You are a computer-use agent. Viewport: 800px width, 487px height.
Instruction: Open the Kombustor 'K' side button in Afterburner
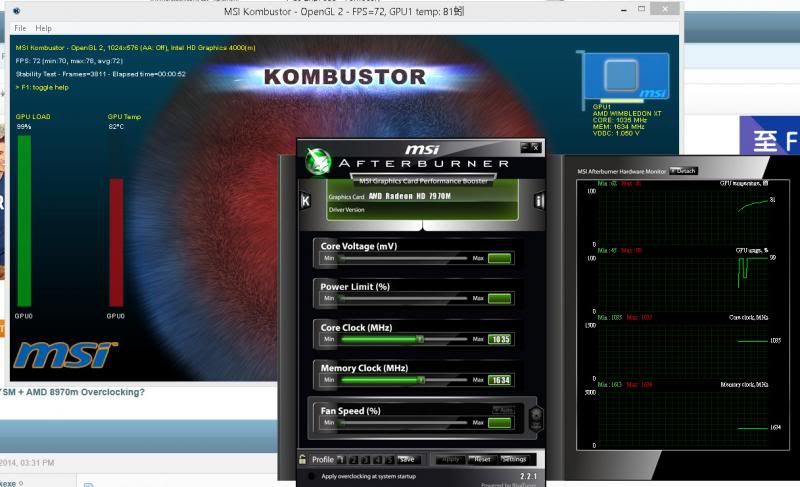[306, 201]
